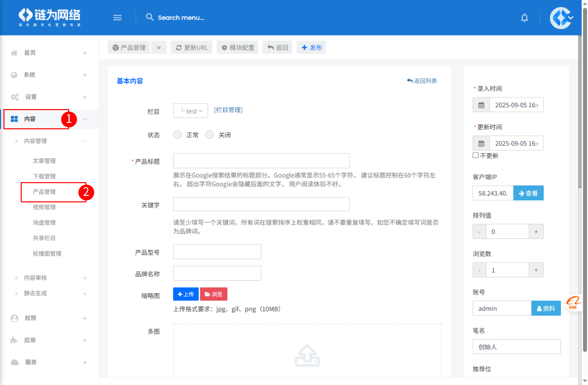
Task: Expand the 首页 menu plus
Action: click(x=85, y=53)
